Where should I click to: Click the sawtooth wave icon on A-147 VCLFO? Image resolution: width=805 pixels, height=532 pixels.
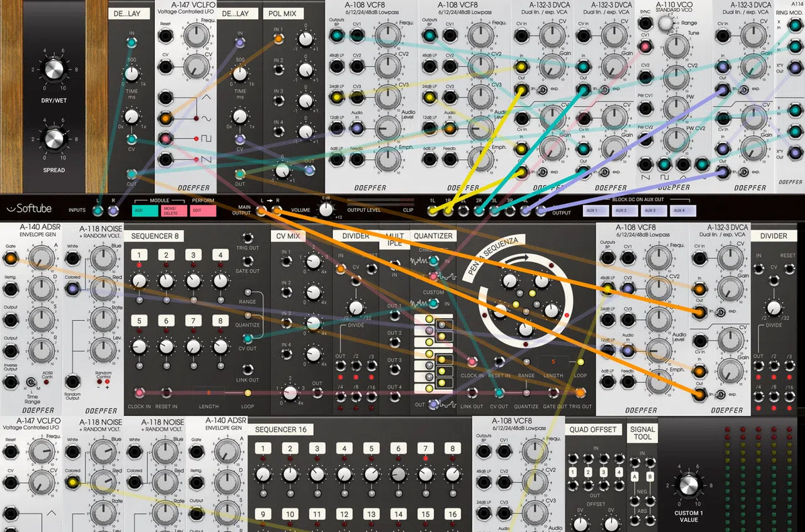[x=206, y=159]
